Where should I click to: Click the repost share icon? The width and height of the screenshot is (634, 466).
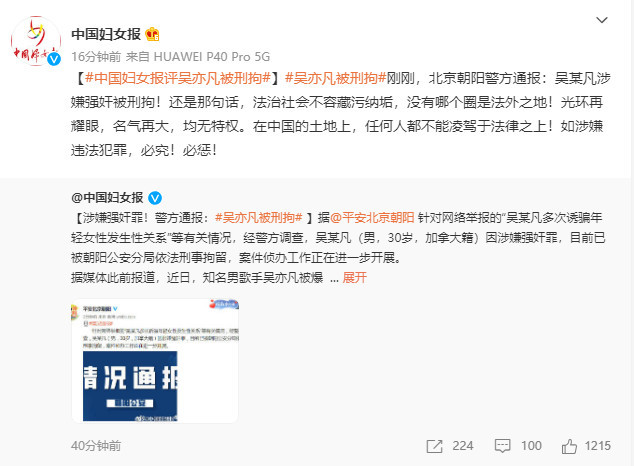[435, 446]
